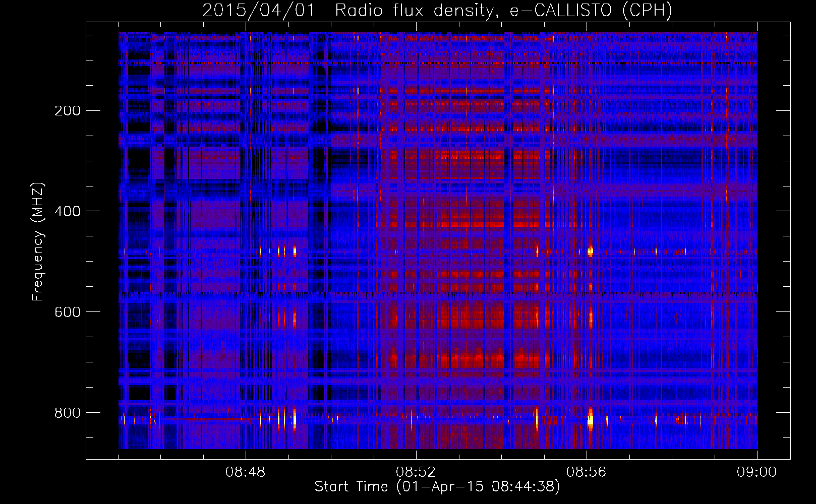Click the 09:00 time tick label
Viewport: 816px width, 504px height.
[x=757, y=472]
